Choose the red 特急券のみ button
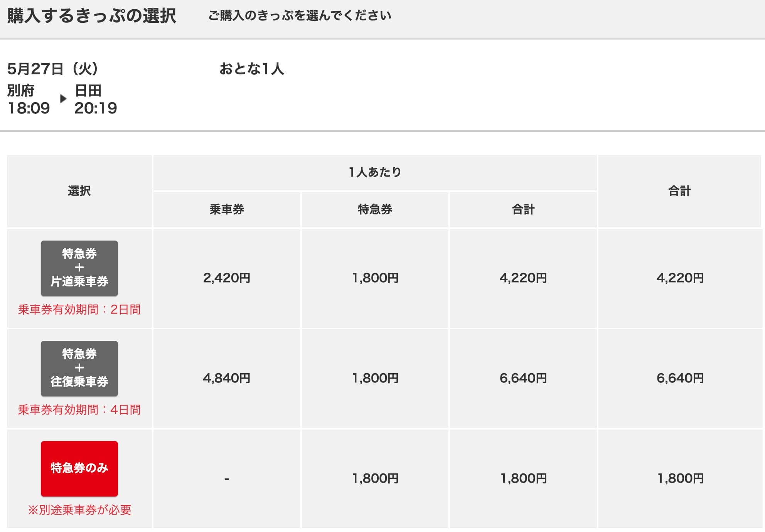The image size is (765, 532). pos(79,469)
